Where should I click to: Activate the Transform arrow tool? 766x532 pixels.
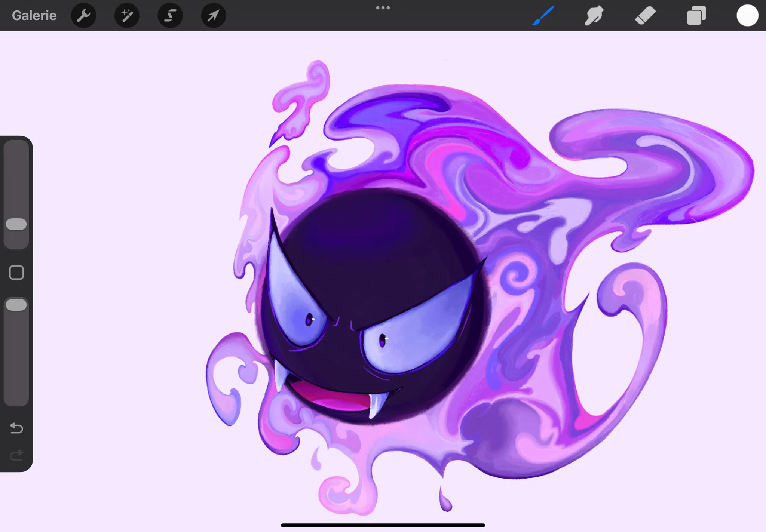(x=214, y=15)
